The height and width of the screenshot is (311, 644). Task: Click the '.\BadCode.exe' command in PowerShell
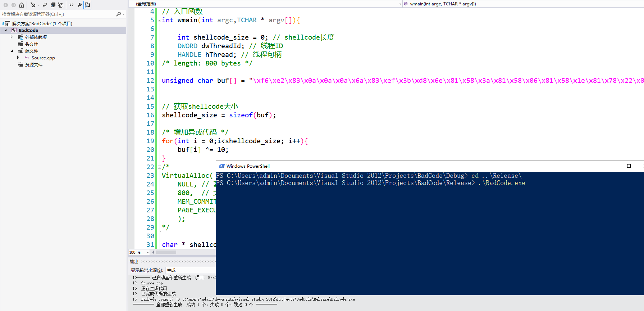pos(502,183)
